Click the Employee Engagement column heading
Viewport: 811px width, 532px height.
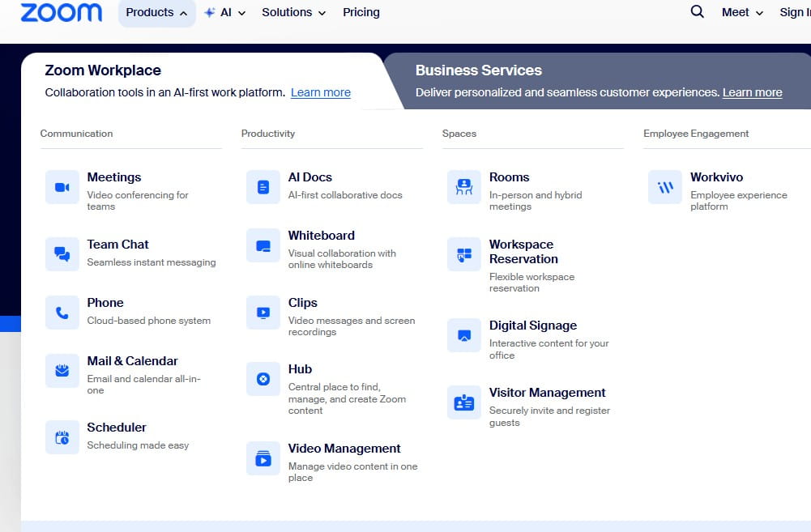coord(696,134)
